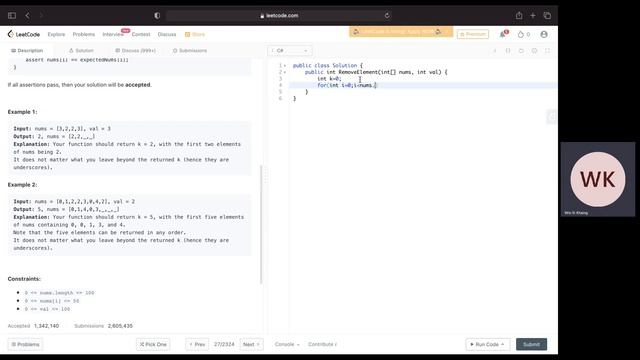This screenshot has width=640, height=360.
Task: Toggle the Safari sidebar icon
Action: (12, 16)
